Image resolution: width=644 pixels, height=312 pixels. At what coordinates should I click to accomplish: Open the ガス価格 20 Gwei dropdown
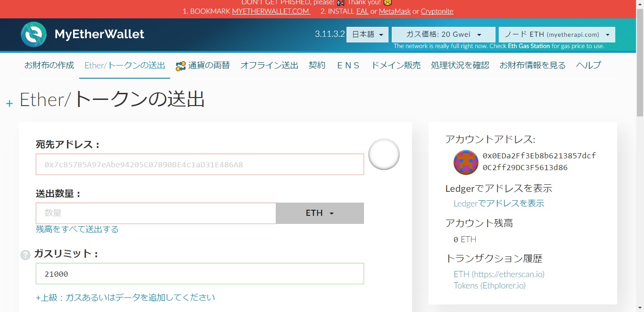[444, 34]
